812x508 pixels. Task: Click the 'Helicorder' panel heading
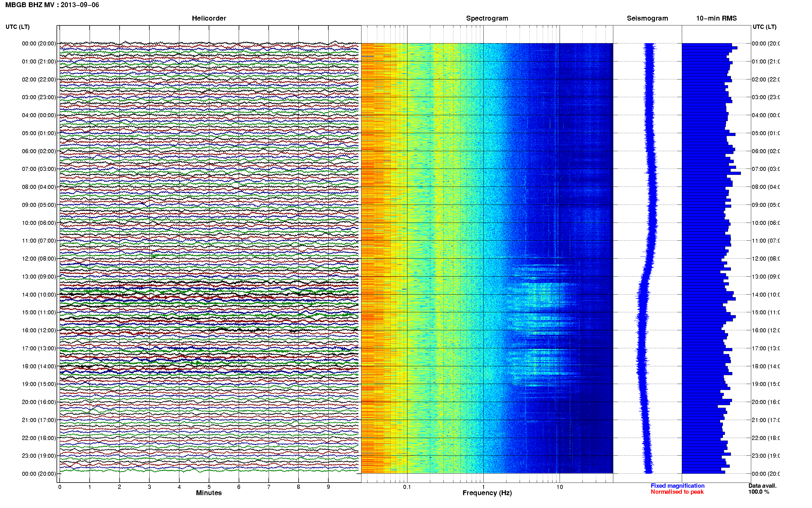pyautogui.click(x=209, y=19)
